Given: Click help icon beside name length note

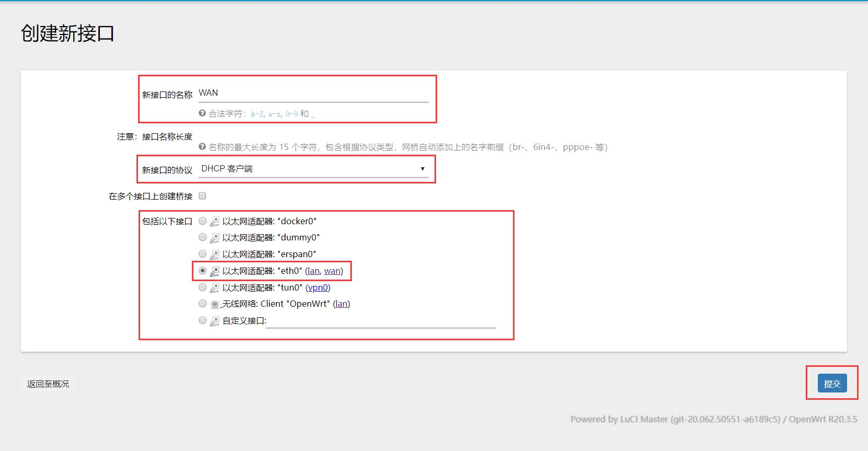Looking at the screenshot, I should pyautogui.click(x=202, y=147).
